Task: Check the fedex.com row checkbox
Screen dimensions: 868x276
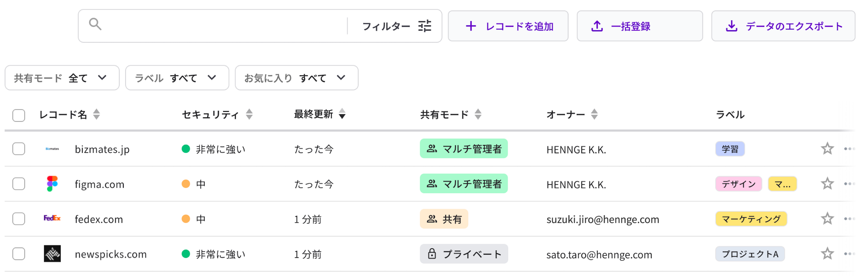Action: click(19, 218)
